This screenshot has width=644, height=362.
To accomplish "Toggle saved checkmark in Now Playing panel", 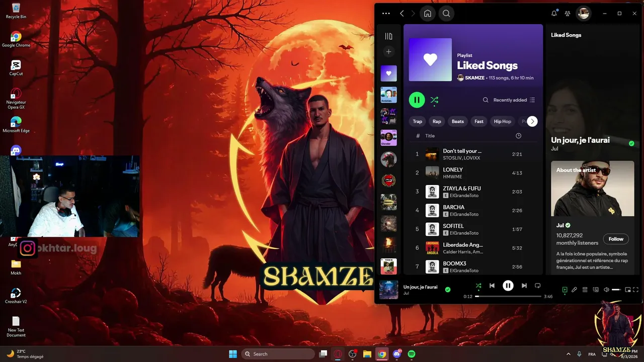I will (x=631, y=143).
